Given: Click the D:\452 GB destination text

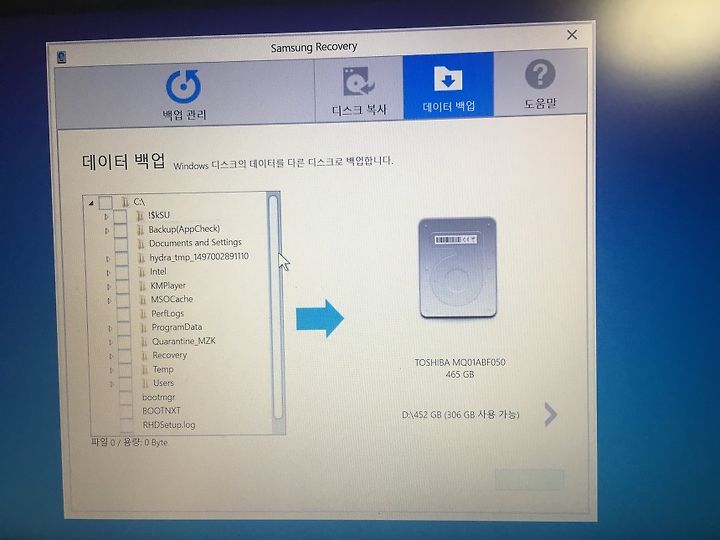Looking at the screenshot, I should (x=461, y=415).
